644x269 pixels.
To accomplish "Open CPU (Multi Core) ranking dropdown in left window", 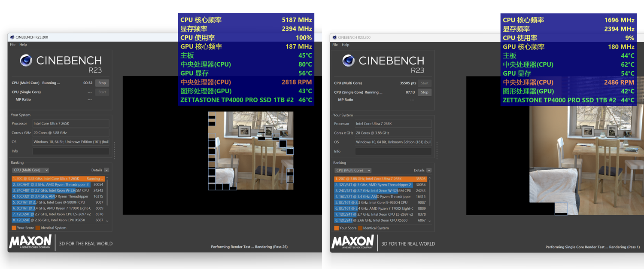I will pyautogui.click(x=30, y=170).
